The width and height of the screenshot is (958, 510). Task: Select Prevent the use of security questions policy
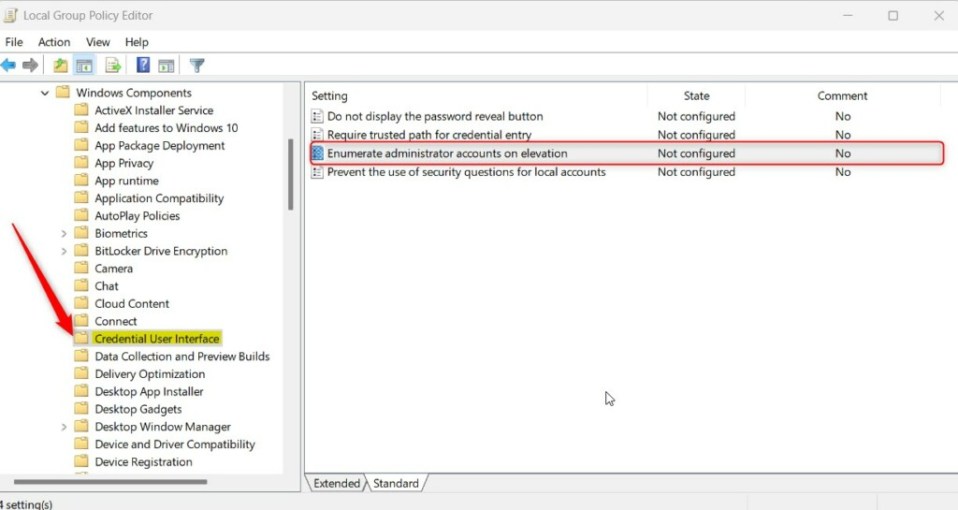(466, 172)
